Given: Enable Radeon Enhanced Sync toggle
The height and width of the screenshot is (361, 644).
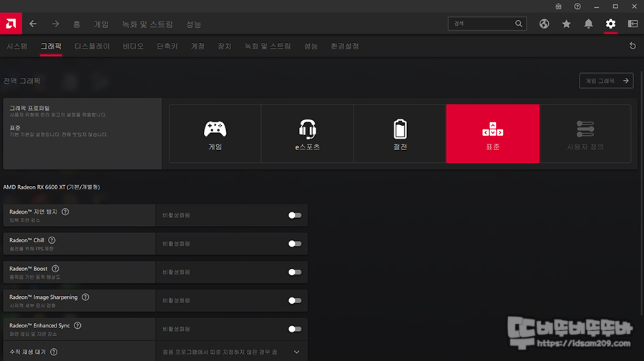Looking at the screenshot, I should point(295,329).
